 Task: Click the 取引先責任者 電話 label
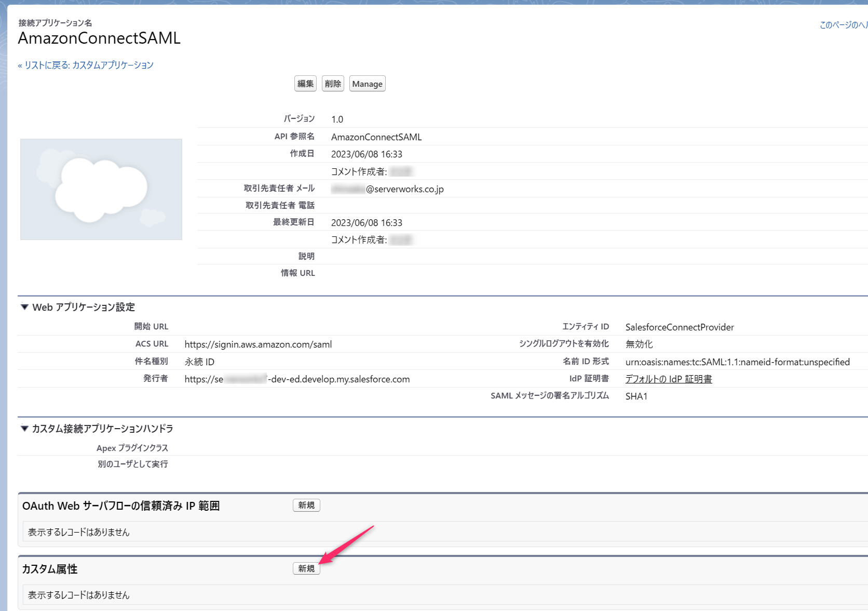point(280,205)
